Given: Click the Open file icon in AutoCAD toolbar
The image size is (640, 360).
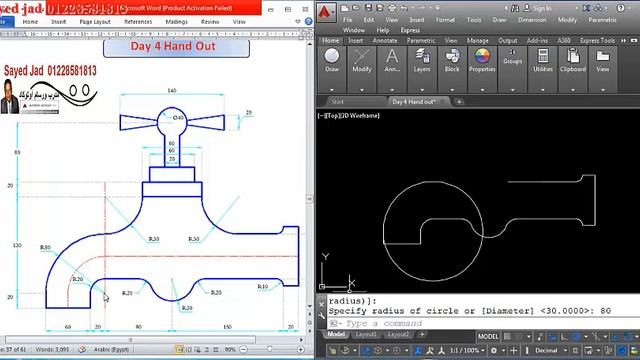Looking at the screenshot, I should (x=356, y=8).
